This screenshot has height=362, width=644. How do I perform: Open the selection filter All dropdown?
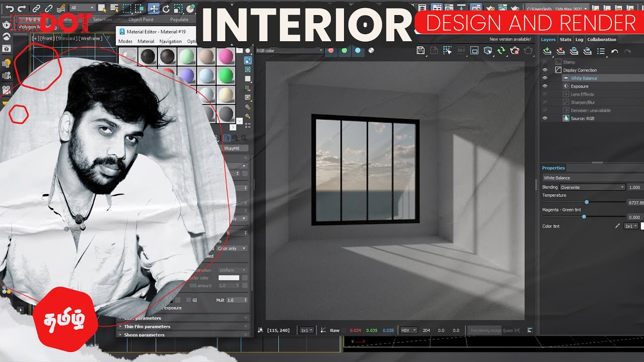point(83,8)
